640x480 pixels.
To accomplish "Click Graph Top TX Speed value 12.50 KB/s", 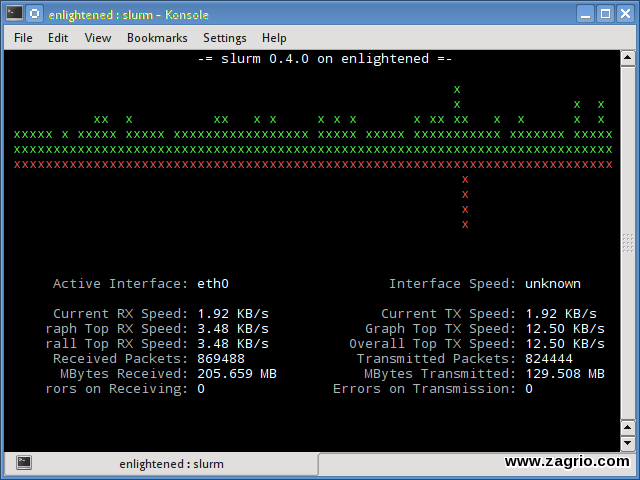I will 565,329.
